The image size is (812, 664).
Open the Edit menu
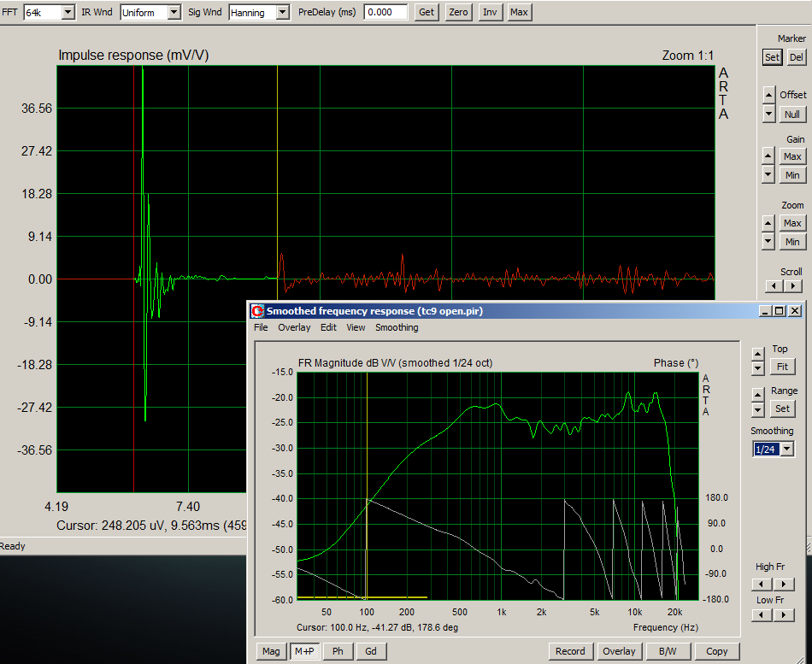click(328, 327)
